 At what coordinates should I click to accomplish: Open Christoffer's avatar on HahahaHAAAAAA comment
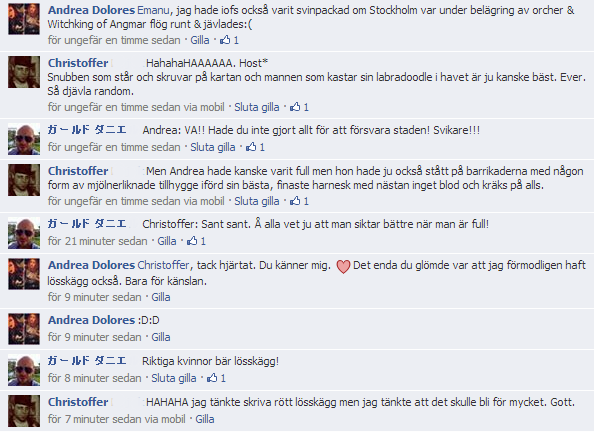(x=24, y=72)
